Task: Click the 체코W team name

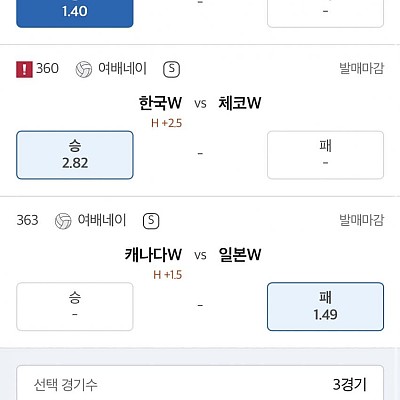Action: pyautogui.click(x=240, y=103)
